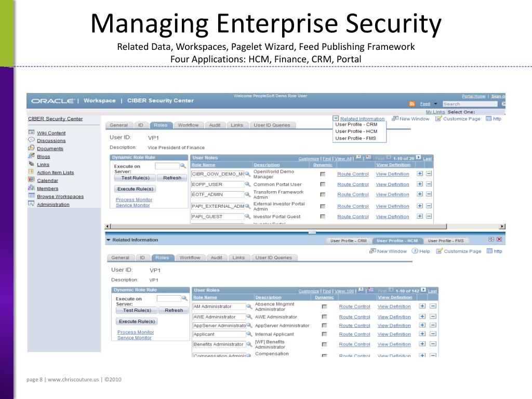Click the Documents folder icon

point(31,148)
